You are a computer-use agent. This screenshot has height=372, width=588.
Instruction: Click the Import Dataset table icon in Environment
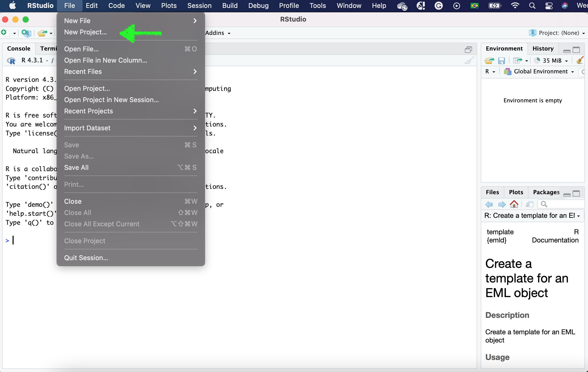tap(517, 61)
